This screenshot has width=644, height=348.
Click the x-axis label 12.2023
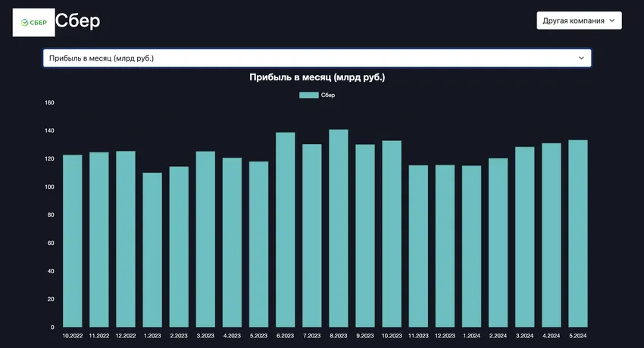(445, 336)
